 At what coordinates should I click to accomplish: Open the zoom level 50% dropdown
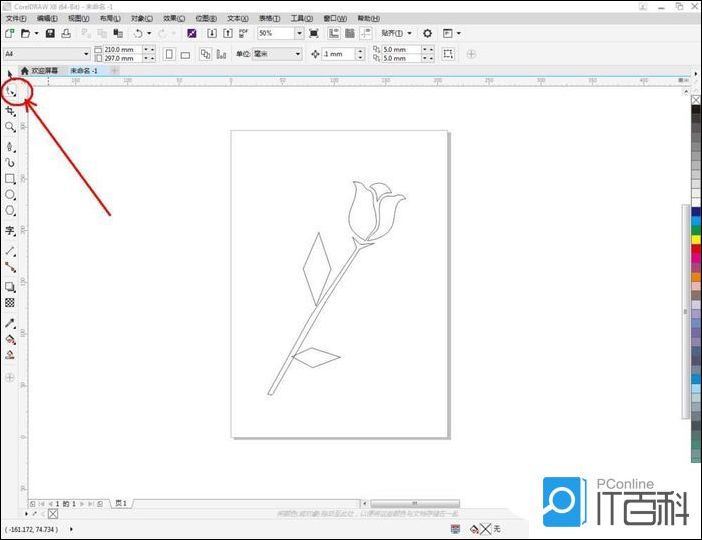[x=297, y=33]
